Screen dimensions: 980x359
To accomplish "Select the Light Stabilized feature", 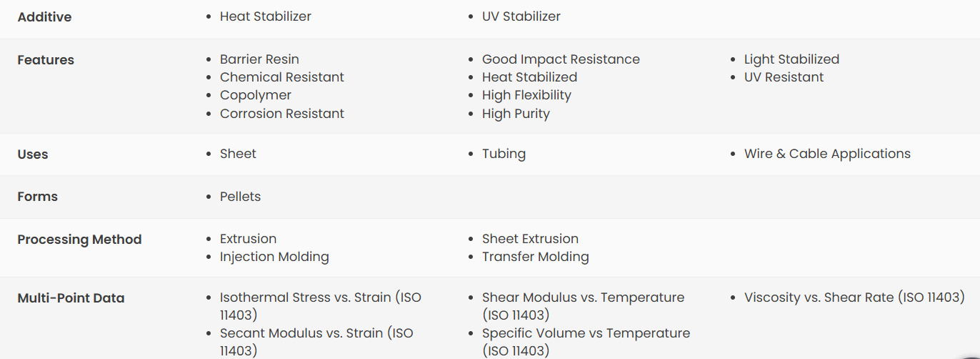I will tap(791, 59).
